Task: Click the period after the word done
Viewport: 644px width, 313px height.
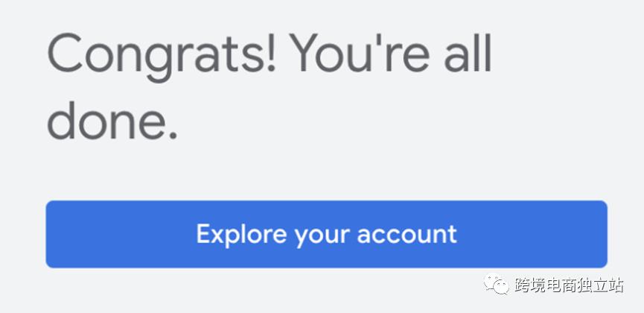Action: pos(172,137)
